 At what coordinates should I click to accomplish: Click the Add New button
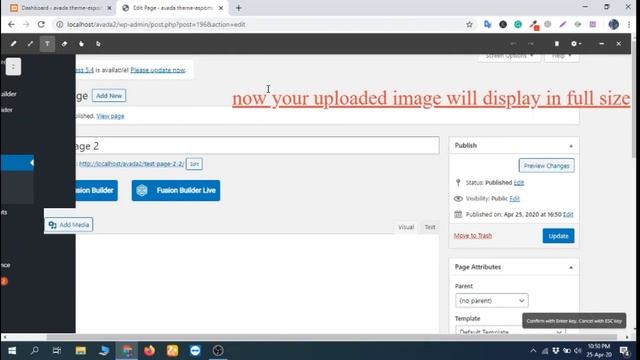coord(109,96)
